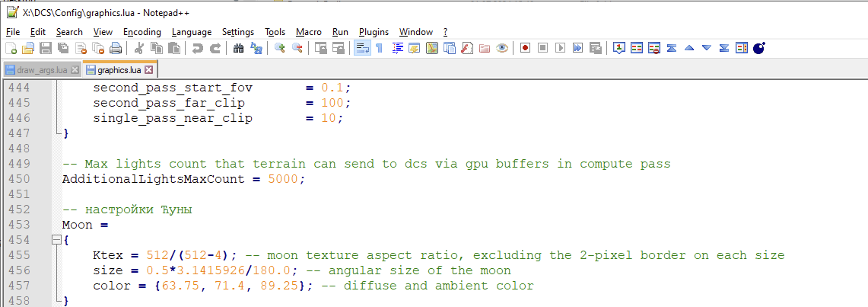Image resolution: width=868 pixels, height=307 pixels.
Task: Click the Save All toolbar icon
Action: click(62, 48)
